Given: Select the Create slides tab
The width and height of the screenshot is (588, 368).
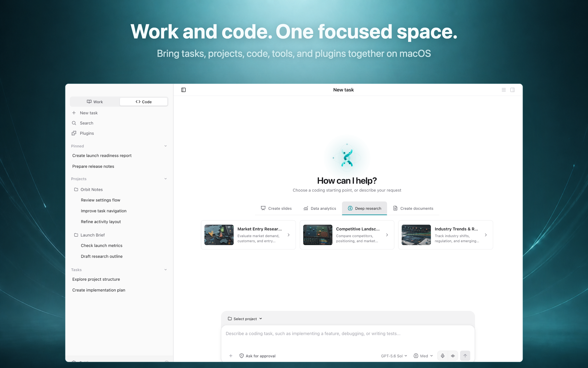Looking at the screenshot, I should click(276, 208).
